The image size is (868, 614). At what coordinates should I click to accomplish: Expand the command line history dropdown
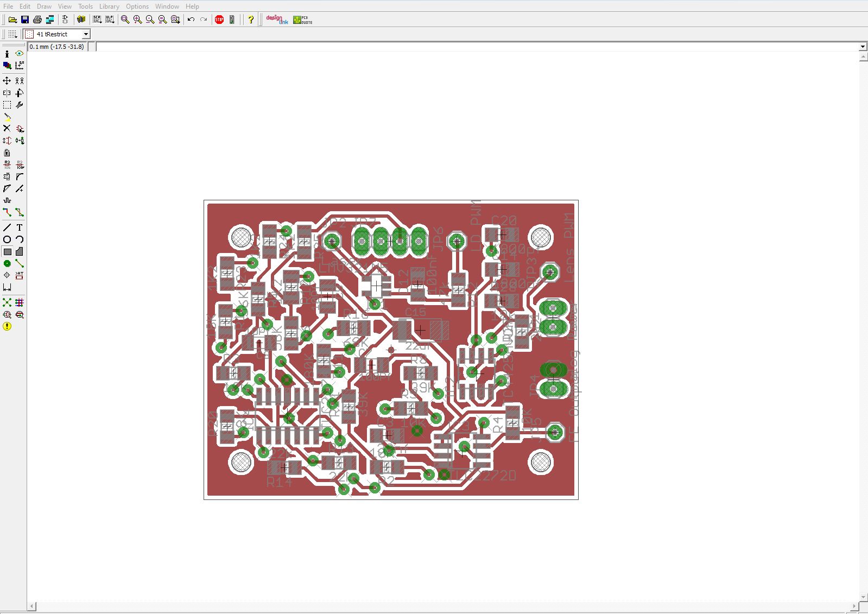click(863, 47)
